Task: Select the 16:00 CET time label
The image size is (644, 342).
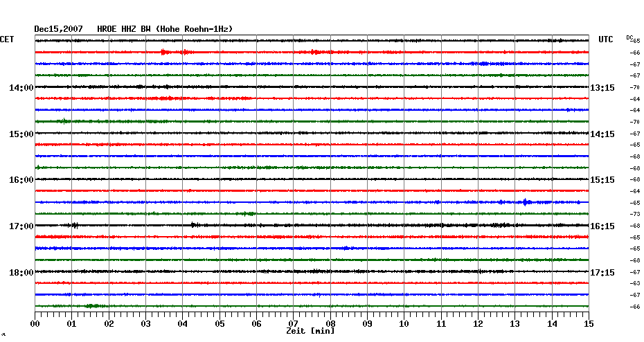Action: (21, 180)
